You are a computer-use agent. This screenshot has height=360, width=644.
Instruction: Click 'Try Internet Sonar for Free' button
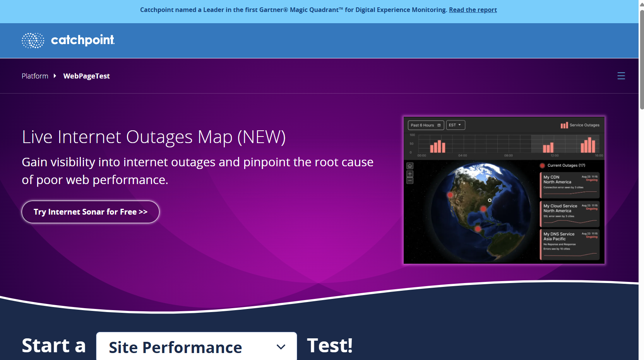click(x=91, y=212)
